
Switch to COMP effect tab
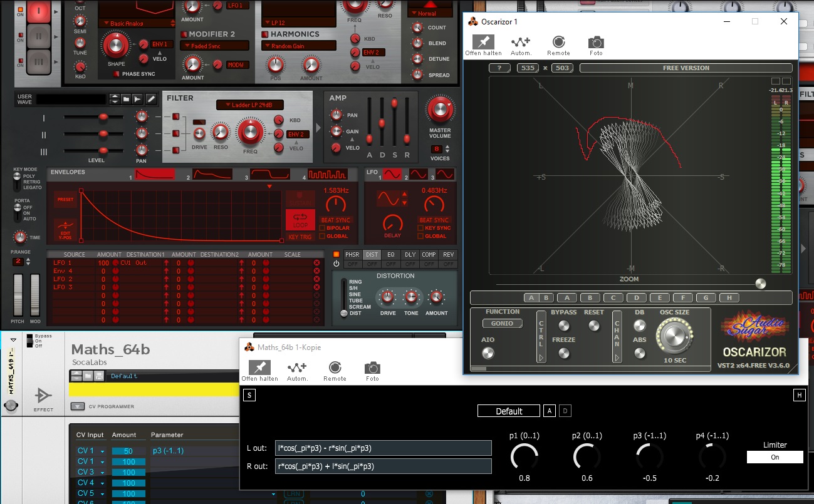click(429, 255)
